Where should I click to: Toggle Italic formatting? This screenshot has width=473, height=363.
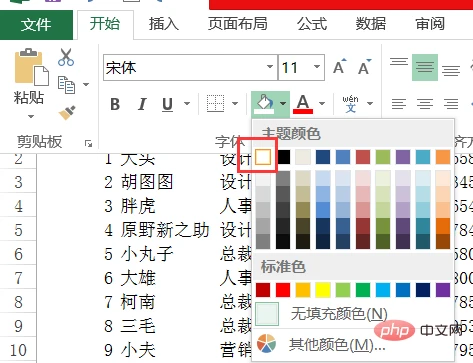(142, 104)
